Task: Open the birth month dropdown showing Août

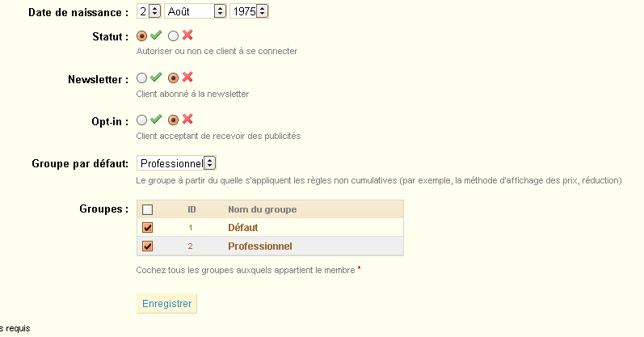Action: click(195, 11)
